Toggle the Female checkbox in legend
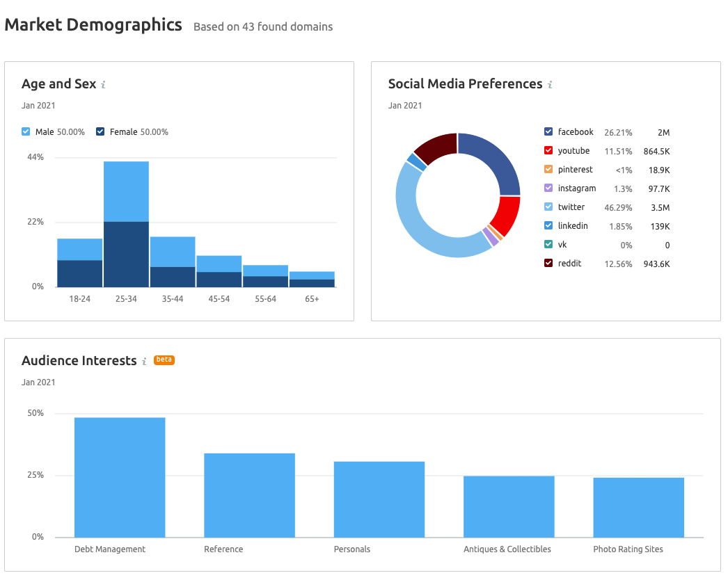The image size is (728, 580). pyautogui.click(x=100, y=132)
